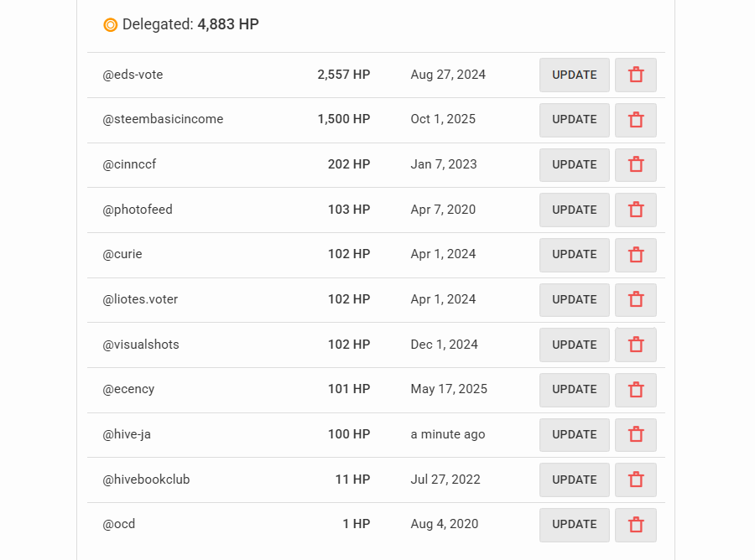
Task: Click trash icon for @steembasicincome delegation
Action: click(636, 120)
